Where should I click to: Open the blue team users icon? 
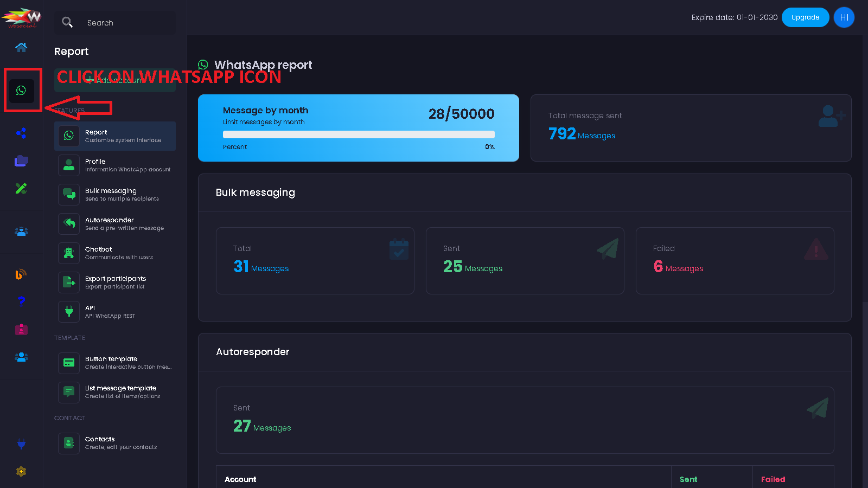click(21, 357)
